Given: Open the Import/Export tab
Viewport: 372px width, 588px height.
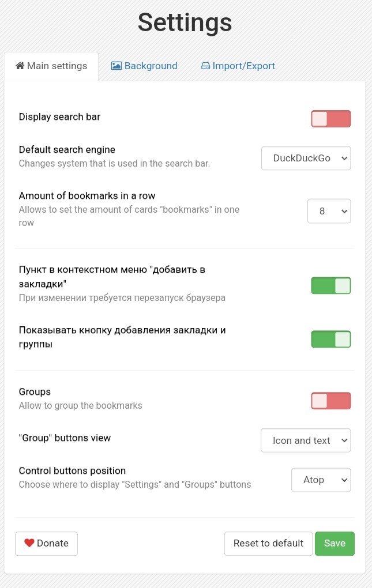Looking at the screenshot, I should (x=238, y=66).
